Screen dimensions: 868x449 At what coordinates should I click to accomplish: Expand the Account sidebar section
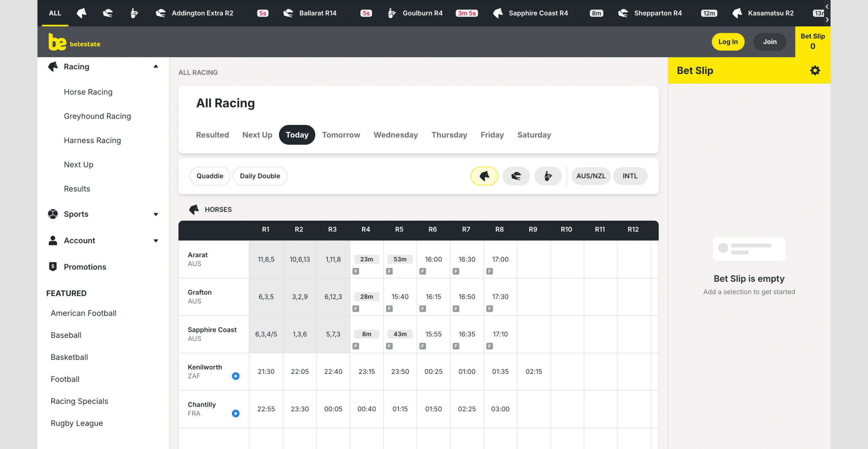[156, 241]
